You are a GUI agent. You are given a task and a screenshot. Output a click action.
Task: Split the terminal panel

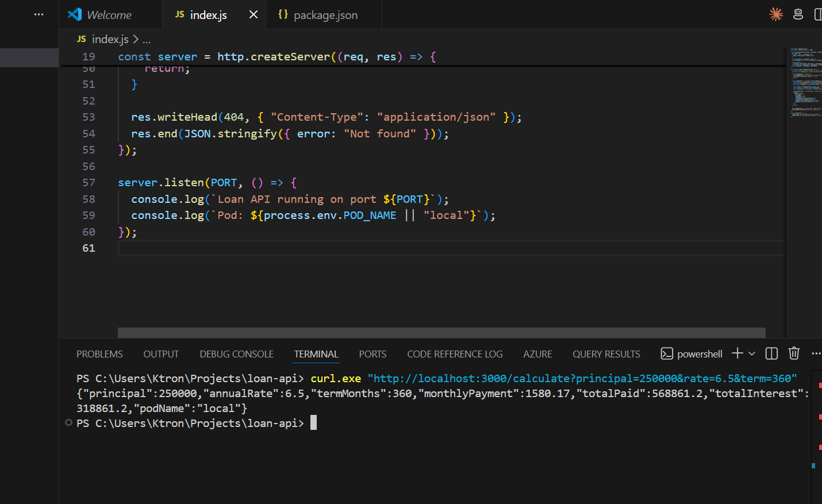click(771, 353)
